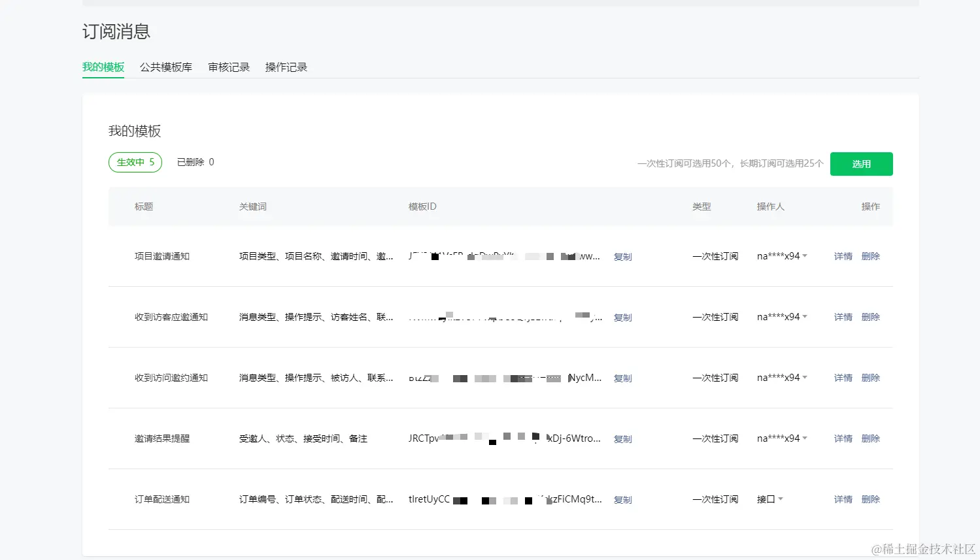This screenshot has height=560, width=980.
Task: Delete the 项目邀请通知 template
Action: 871,256
